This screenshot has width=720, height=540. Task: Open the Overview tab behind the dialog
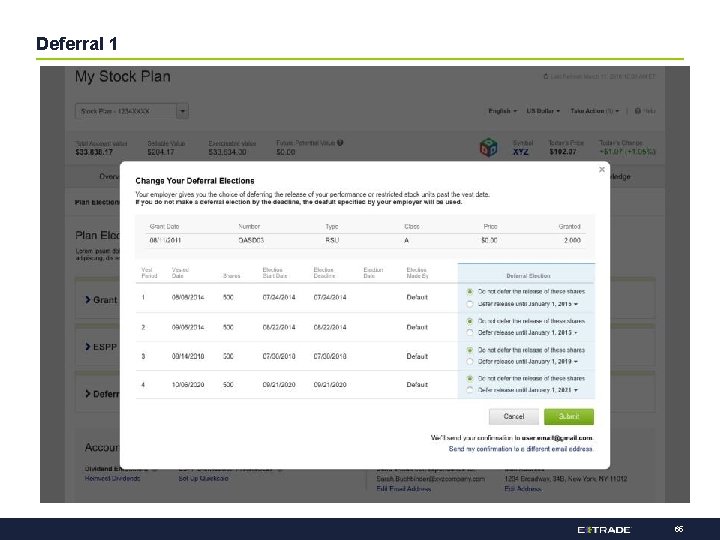109,176
